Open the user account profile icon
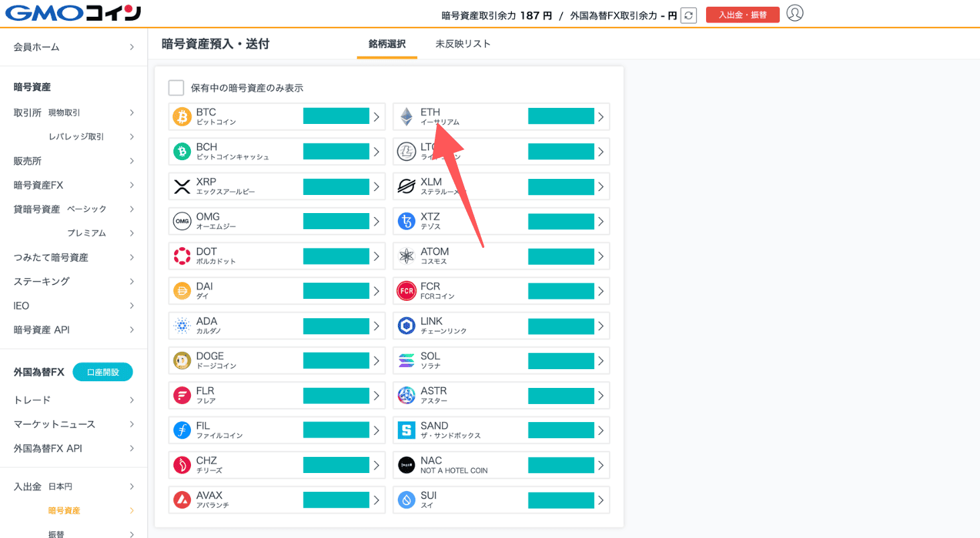 click(x=794, y=13)
